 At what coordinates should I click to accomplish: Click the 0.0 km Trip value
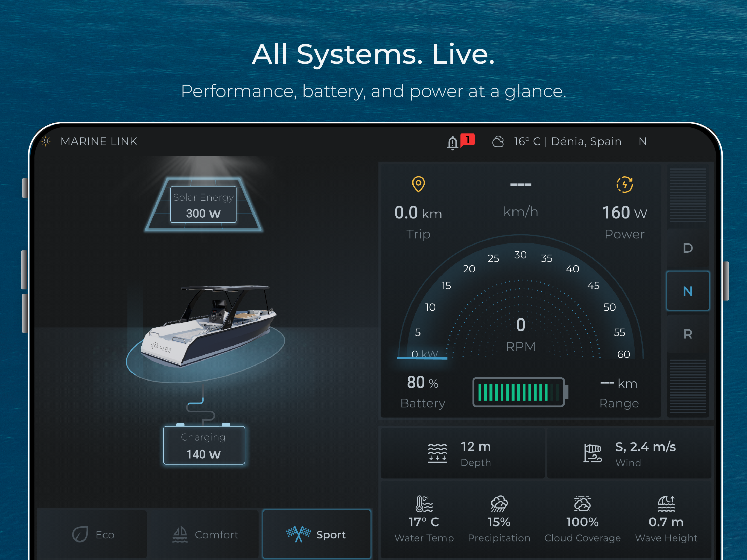418,213
